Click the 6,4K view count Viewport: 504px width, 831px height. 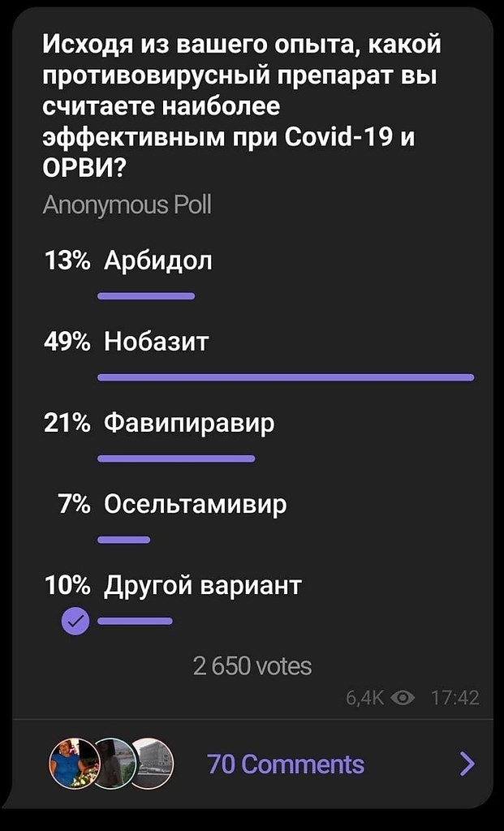(366, 698)
